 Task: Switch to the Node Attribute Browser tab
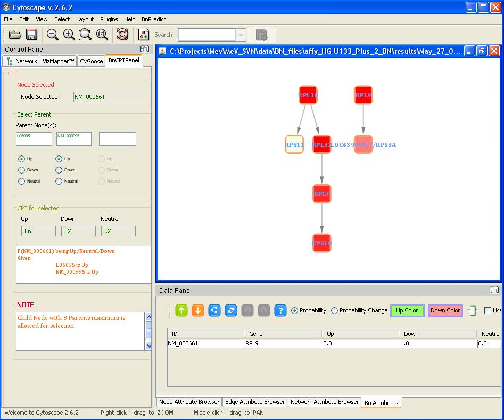pos(189,402)
